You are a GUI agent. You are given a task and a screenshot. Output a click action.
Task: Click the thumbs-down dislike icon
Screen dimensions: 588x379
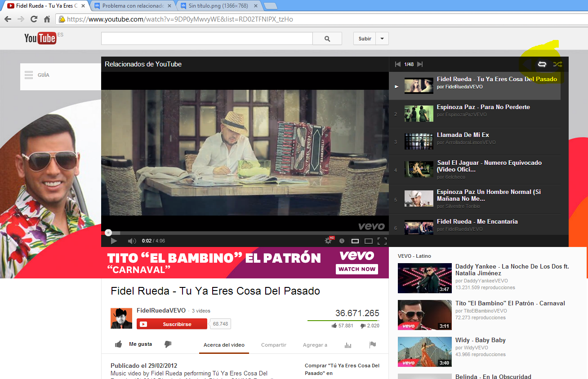(168, 344)
